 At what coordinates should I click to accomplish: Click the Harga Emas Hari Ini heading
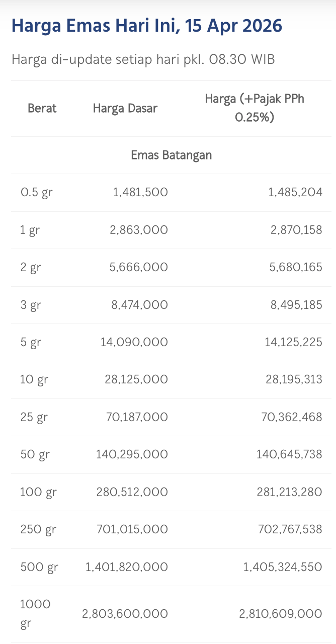pos(147,26)
